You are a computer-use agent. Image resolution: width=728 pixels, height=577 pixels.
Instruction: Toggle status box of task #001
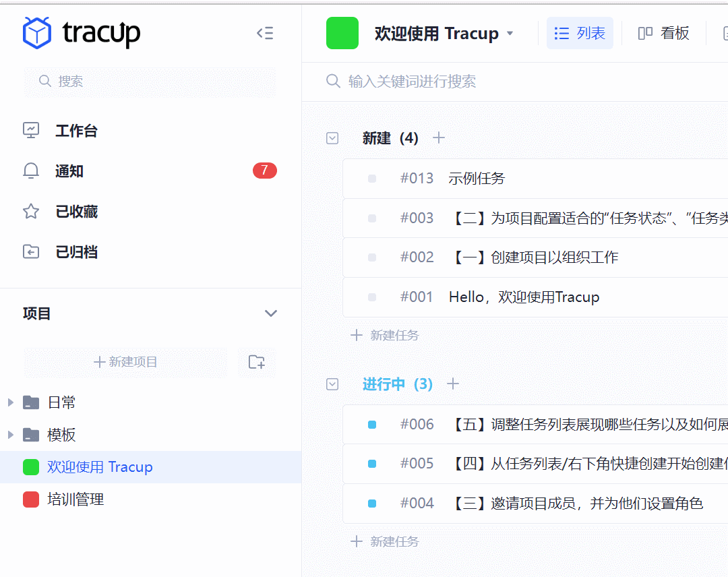372,297
